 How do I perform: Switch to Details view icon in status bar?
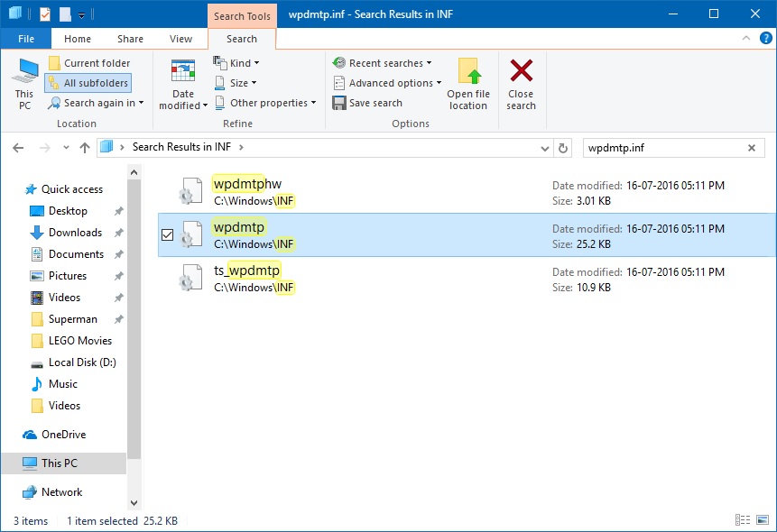tap(743, 519)
